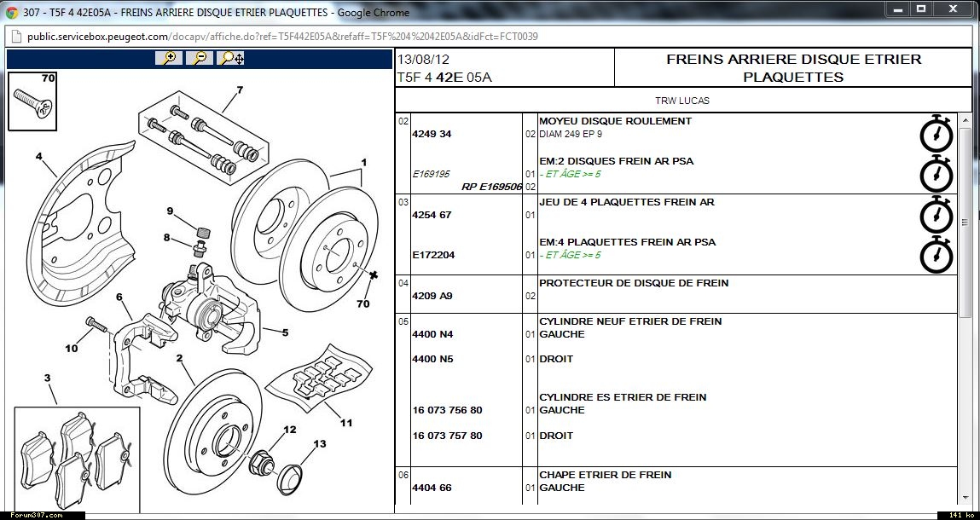Click the zoom in magnifier icon

pyautogui.click(x=169, y=58)
